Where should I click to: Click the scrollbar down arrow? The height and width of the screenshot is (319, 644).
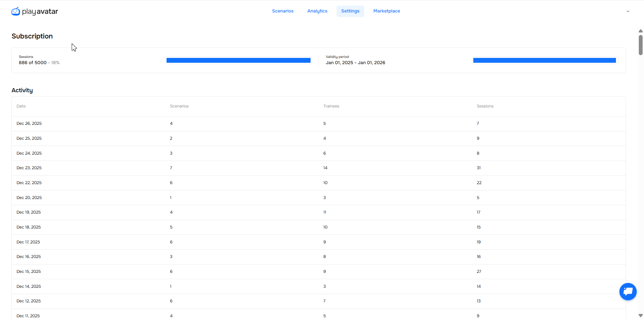[x=641, y=316]
